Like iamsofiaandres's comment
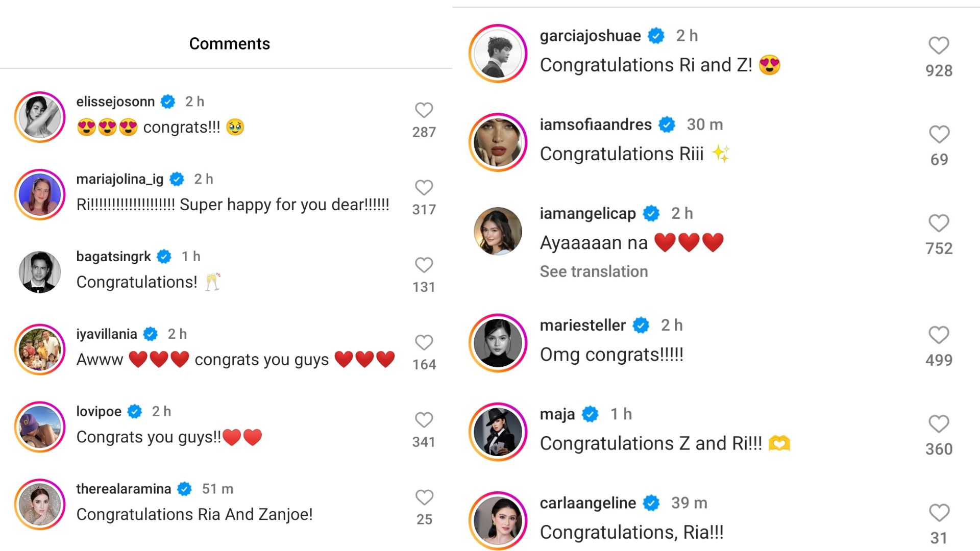 (939, 134)
